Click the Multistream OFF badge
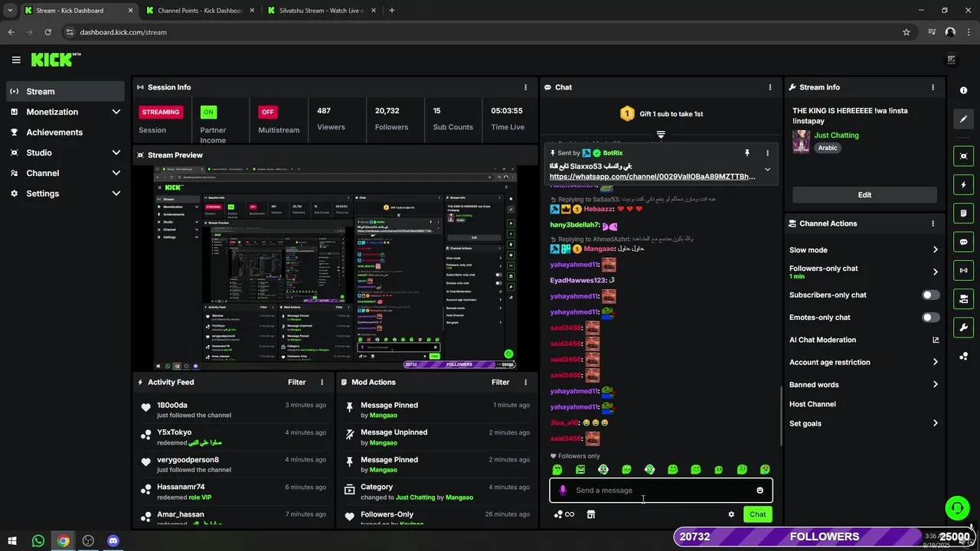This screenshot has height=551, width=980. pyautogui.click(x=267, y=112)
